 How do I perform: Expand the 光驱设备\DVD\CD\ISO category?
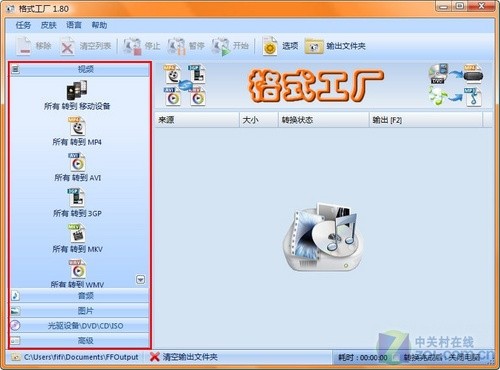80,326
